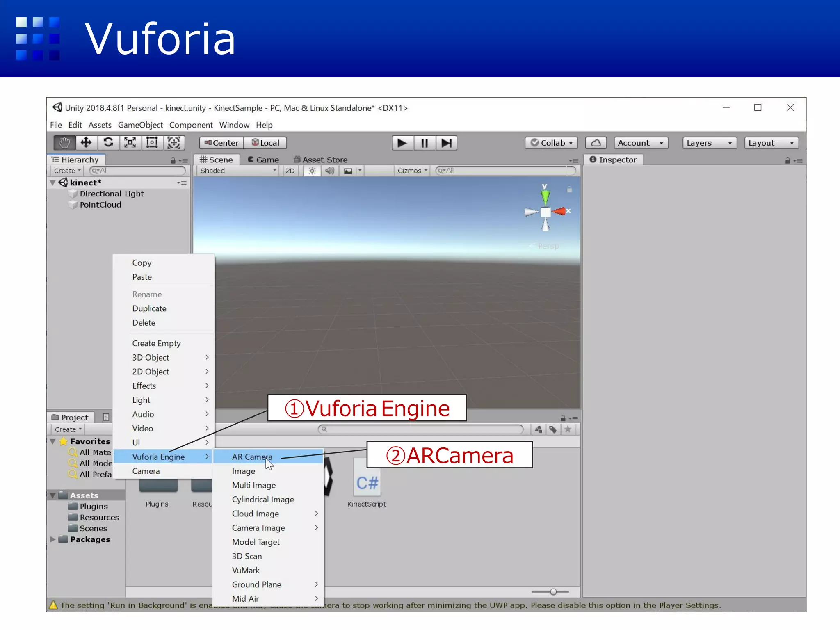Select PointCloud in Hierarchy

point(100,205)
